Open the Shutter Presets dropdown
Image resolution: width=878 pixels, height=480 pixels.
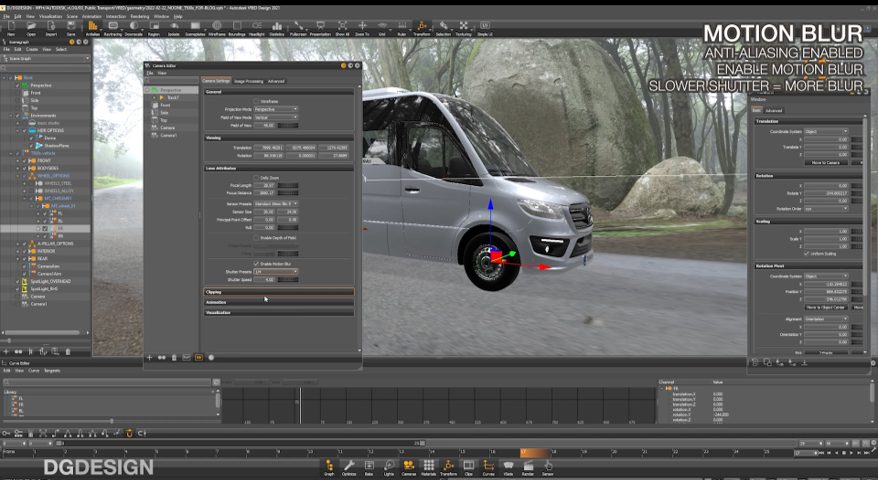[x=275, y=271]
